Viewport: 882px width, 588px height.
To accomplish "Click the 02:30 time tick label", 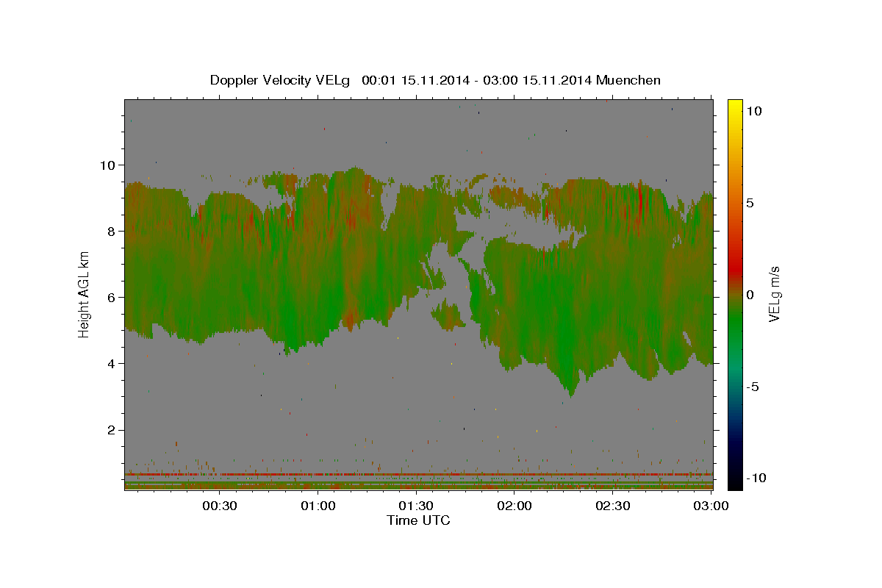I will 613,506.
